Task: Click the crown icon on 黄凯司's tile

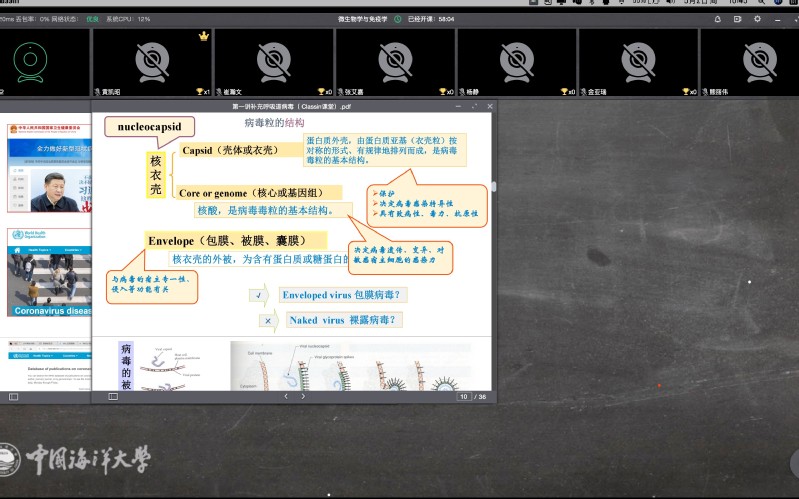Action: pos(204,36)
